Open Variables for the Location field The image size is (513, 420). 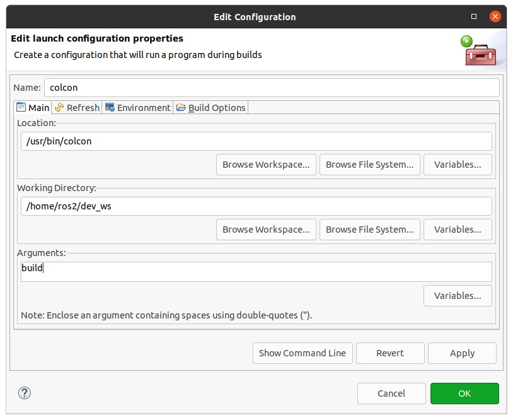coord(458,165)
